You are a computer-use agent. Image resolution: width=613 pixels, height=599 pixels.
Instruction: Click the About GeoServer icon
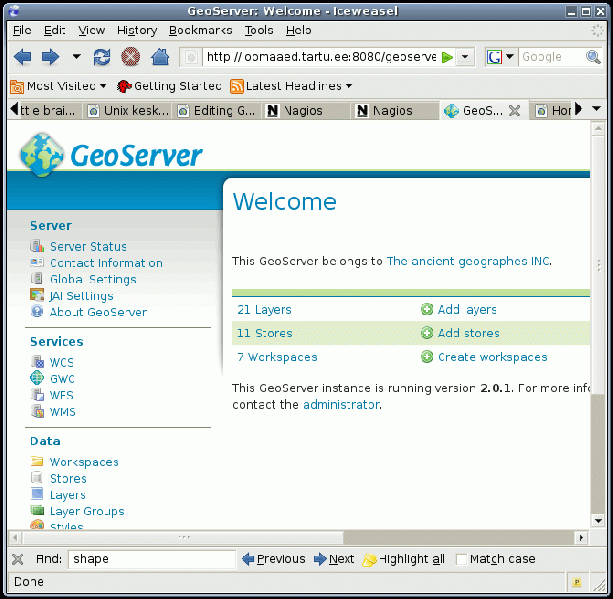click(37, 311)
